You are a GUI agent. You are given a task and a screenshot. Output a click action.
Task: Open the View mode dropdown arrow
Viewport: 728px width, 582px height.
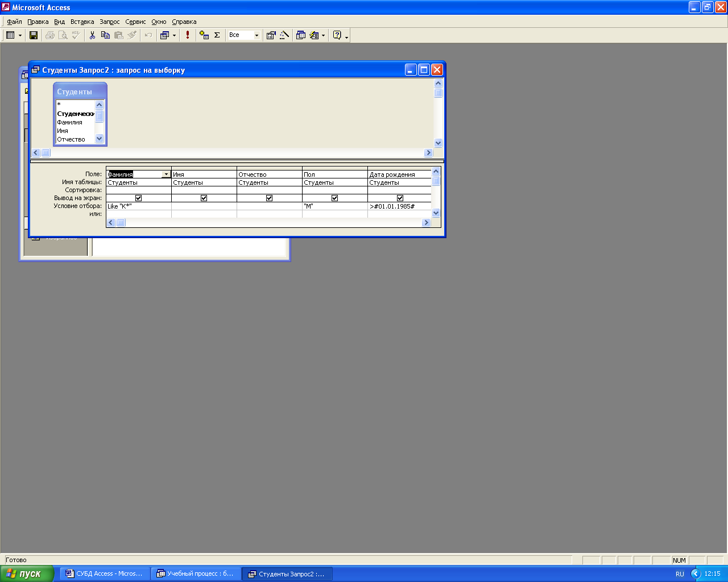[x=20, y=35]
